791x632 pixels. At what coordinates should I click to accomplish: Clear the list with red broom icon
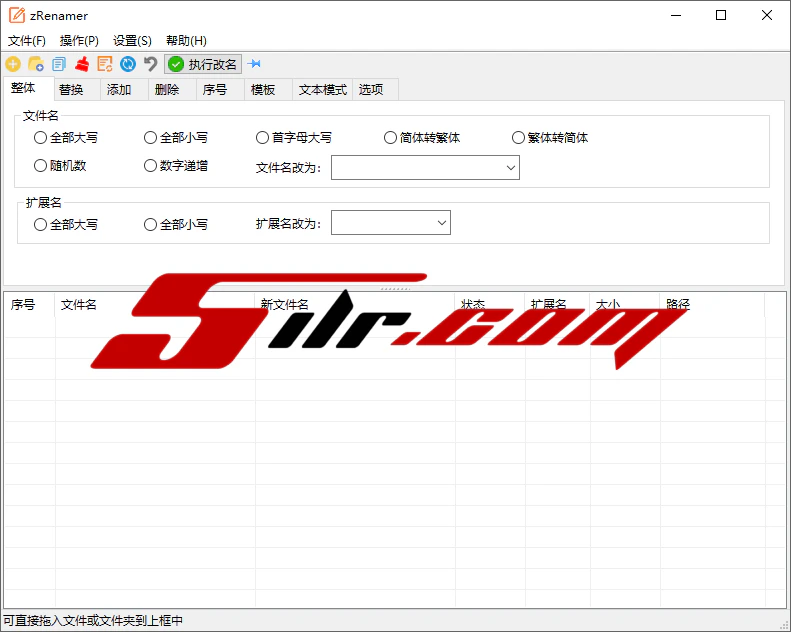click(82, 64)
